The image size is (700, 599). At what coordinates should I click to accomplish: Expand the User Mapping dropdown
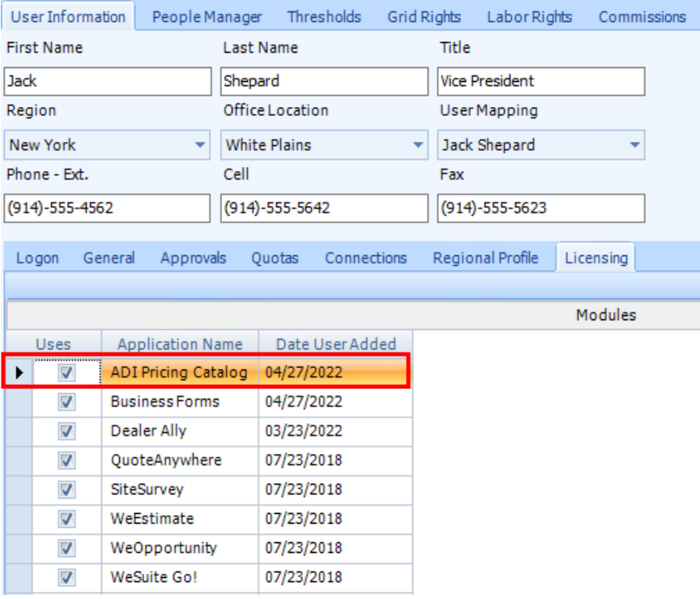click(634, 145)
